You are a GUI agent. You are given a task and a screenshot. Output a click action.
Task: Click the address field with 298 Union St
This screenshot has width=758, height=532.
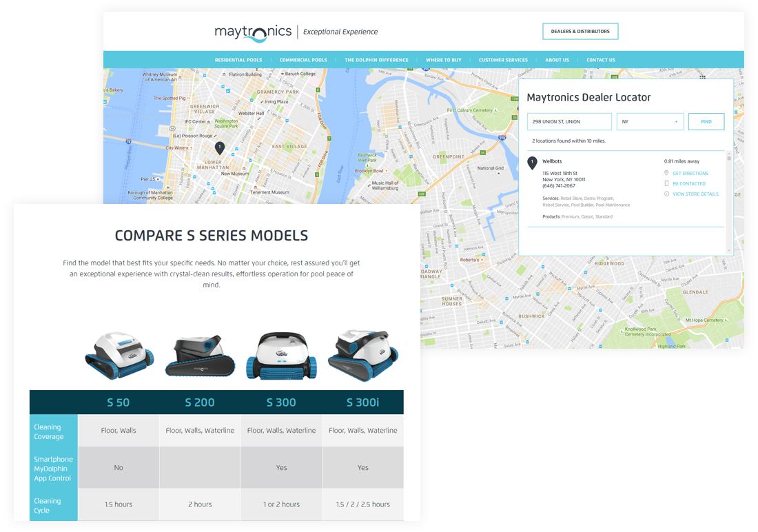coord(569,121)
